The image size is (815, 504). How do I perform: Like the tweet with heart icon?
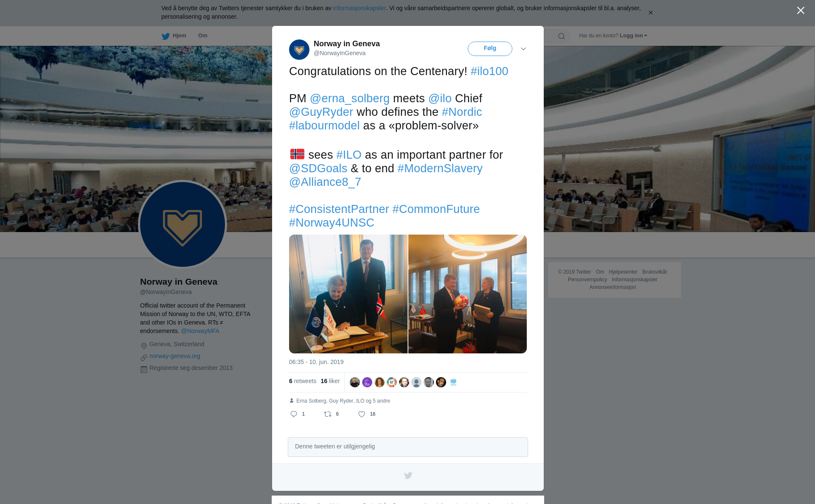click(x=362, y=414)
